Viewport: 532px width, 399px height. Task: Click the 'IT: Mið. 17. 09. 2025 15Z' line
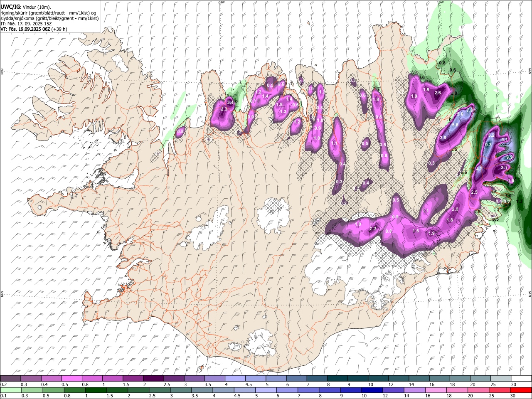pos(26,24)
